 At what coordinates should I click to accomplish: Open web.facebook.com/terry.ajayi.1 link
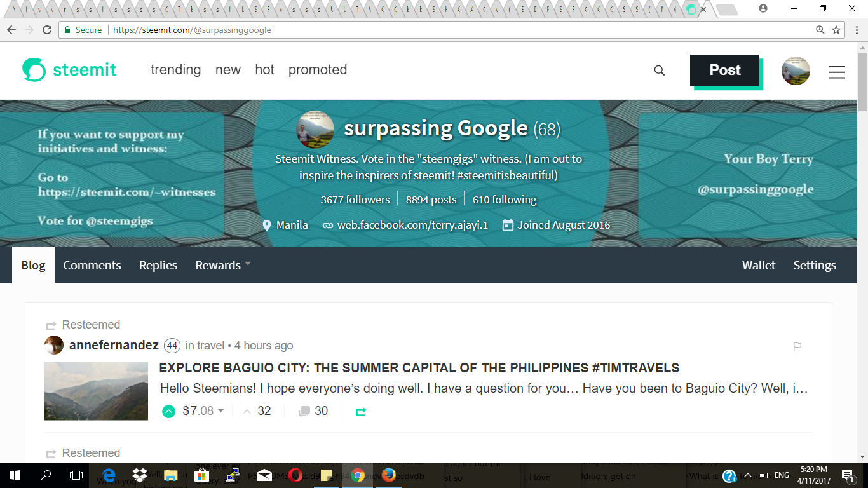pos(412,225)
